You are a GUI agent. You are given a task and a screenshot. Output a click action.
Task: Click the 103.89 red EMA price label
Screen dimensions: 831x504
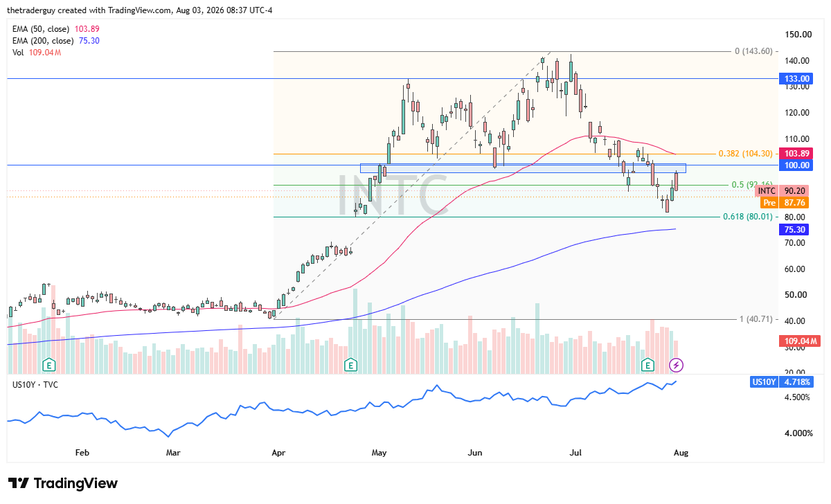(x=796, y=153)
